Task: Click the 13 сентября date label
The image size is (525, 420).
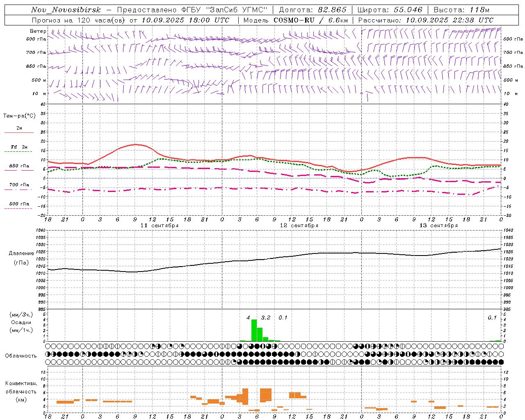Action: coord(438,225)
